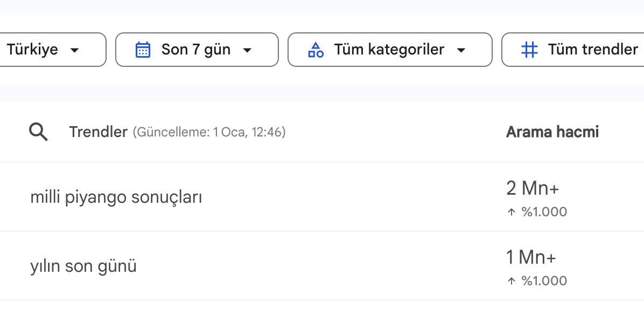Select the Türkiye location label
This screenshot has width=644, height=316.
coord(32,50)
